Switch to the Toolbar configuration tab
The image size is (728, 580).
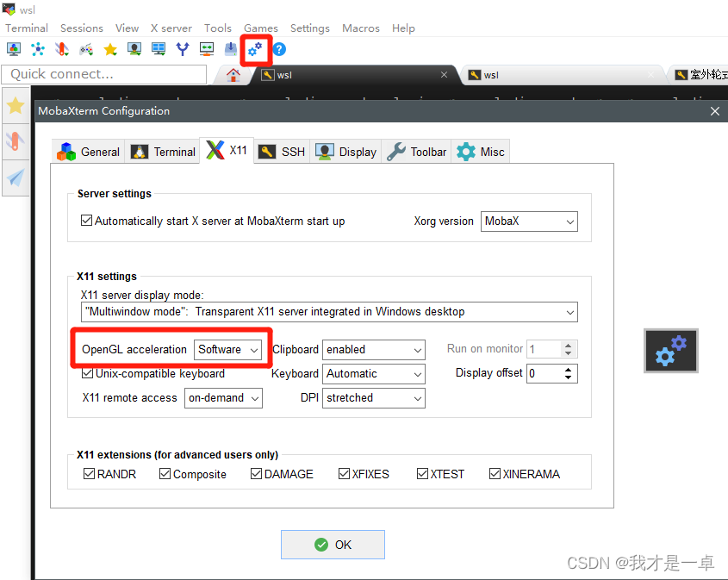416,152
